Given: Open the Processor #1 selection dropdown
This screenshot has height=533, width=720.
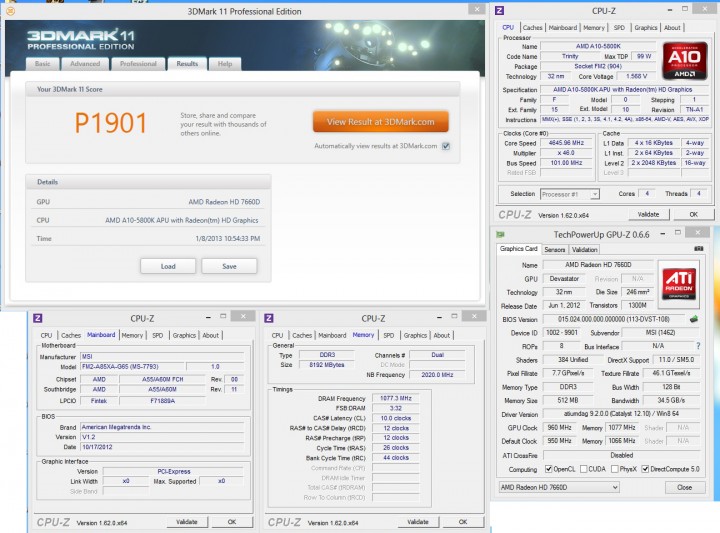Looking at the screenshot, I should coord(570,194).
